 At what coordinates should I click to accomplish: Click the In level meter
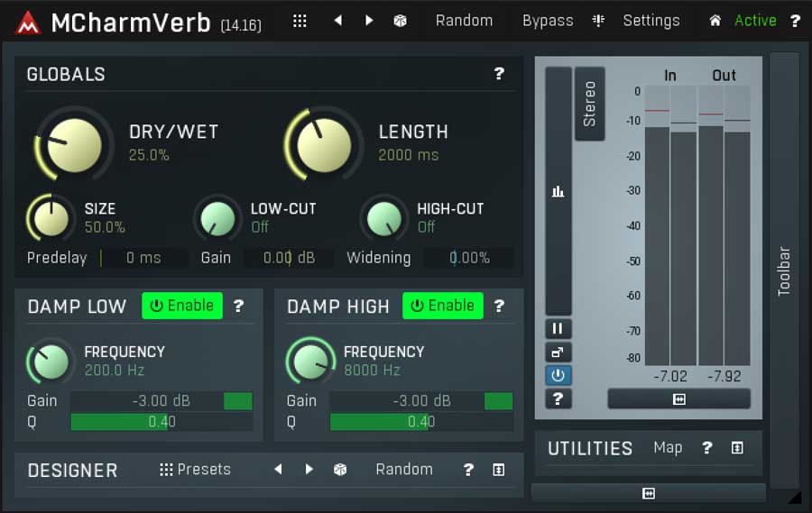(x=670, y=225)
